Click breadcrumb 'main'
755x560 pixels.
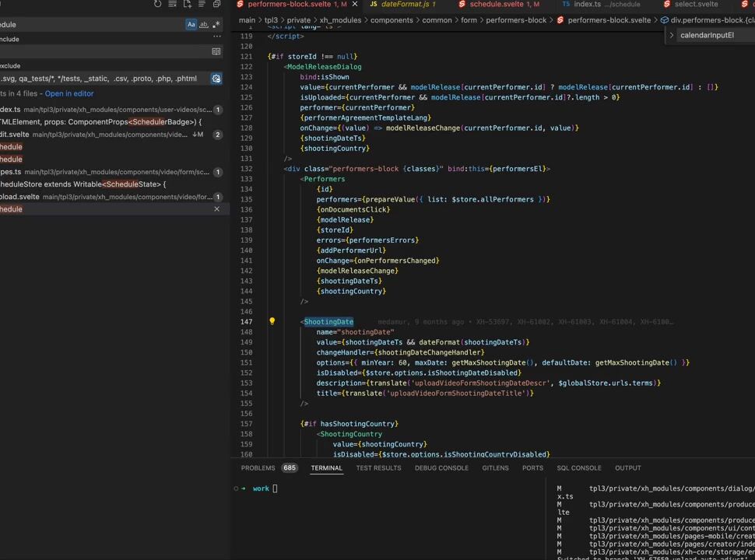coord(247,20)
